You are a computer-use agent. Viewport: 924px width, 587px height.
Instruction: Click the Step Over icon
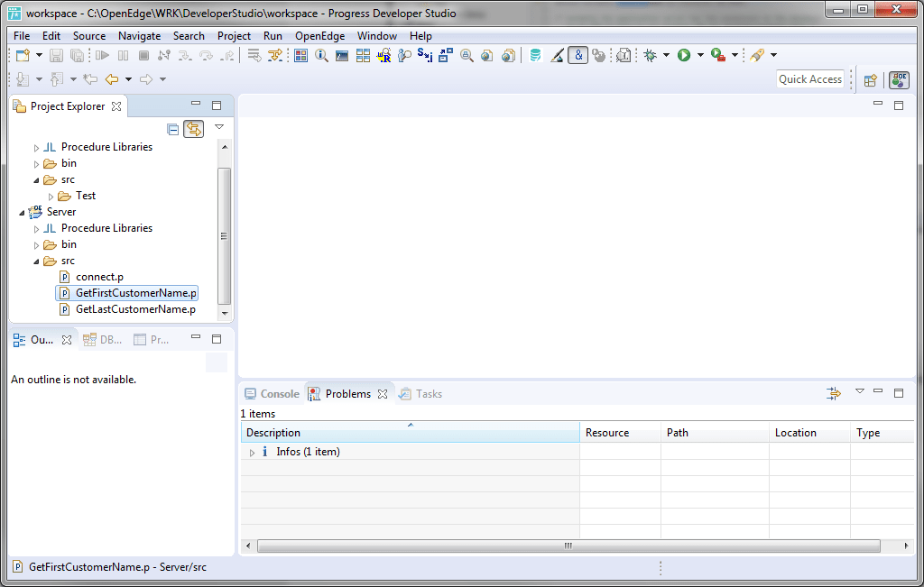(x=206, y=55)
